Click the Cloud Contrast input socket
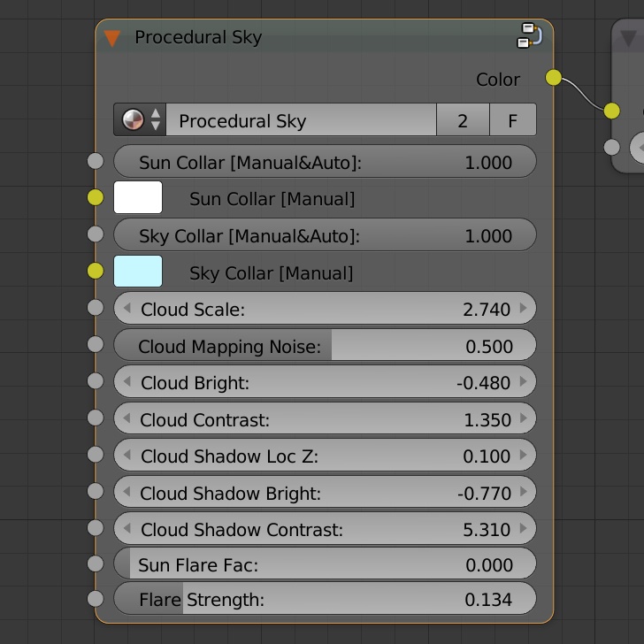Screen dimensions: 644x644 pyautogui.click(x=96, y=419)
